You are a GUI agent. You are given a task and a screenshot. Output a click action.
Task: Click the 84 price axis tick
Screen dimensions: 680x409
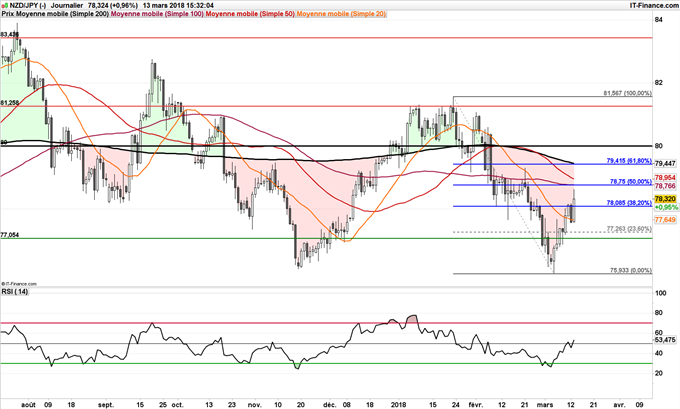click(x=659, y=20)
